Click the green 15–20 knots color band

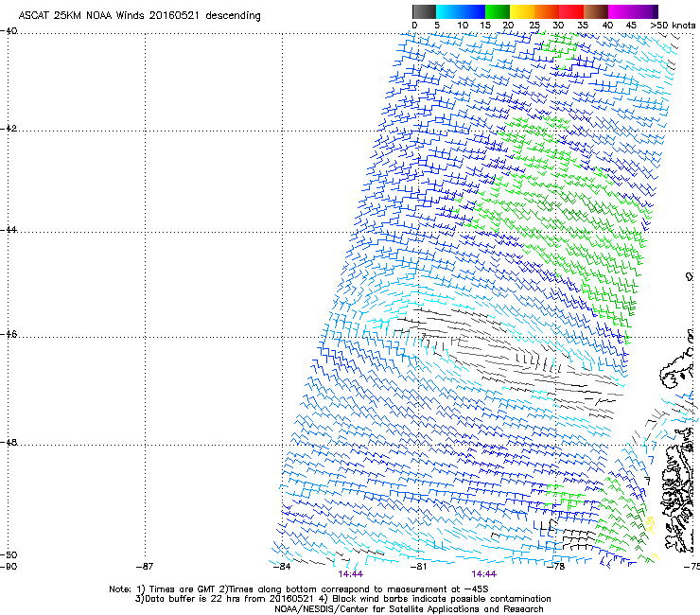[x=498, y=11]
